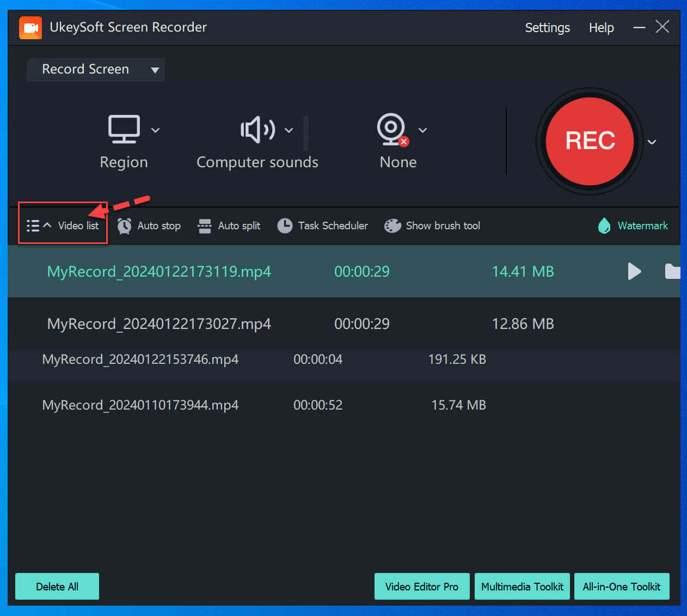
Task: Click the 12.86 MB size value
Action: click(523, 324)
